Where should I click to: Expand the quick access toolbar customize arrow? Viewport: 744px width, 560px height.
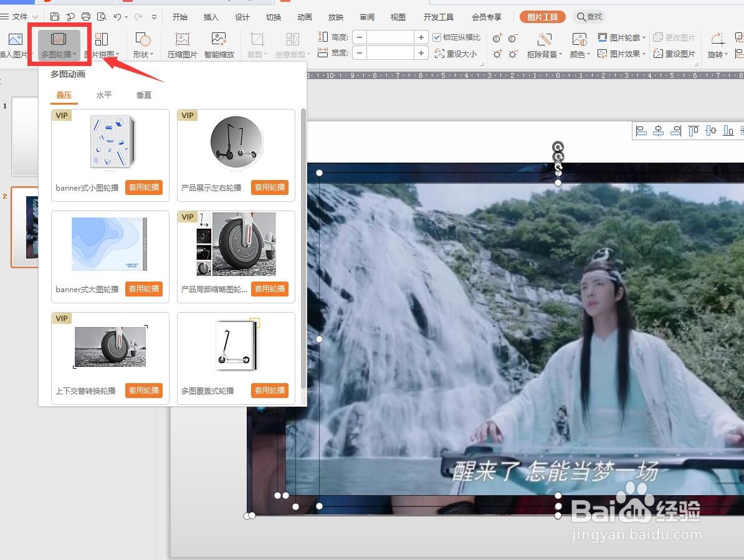(154, 17)
